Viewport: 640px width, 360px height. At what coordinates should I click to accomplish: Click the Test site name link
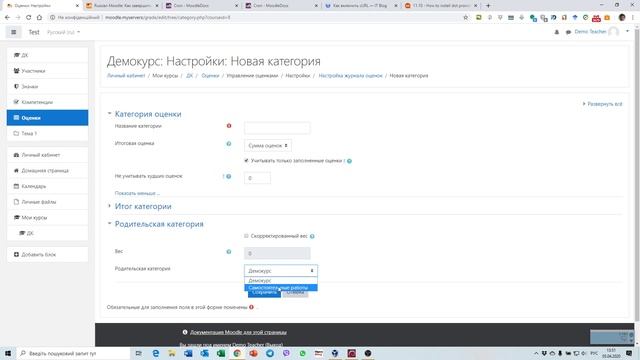click(x=34, y=32)
